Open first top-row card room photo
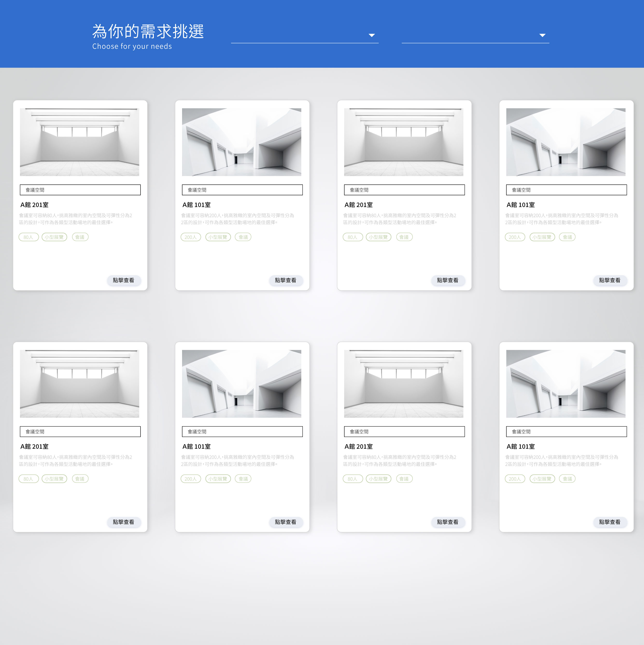Screen dimensions: 644x645 pos(79,142)
